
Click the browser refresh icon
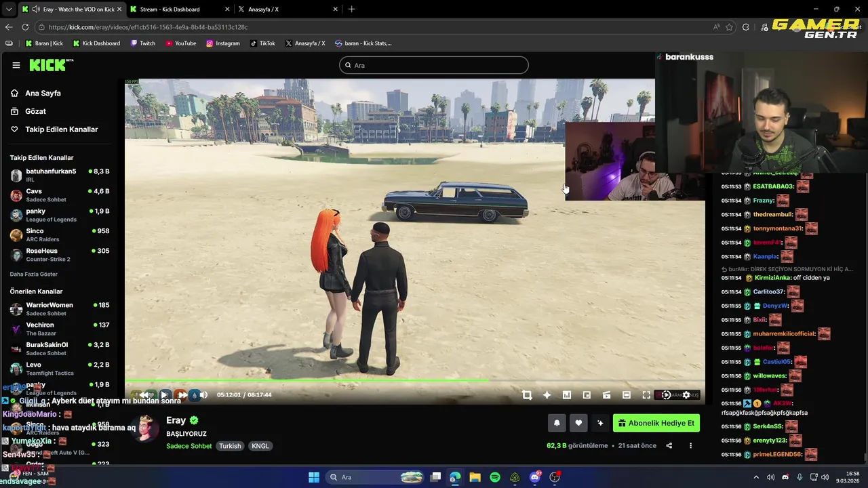point(25,27)
